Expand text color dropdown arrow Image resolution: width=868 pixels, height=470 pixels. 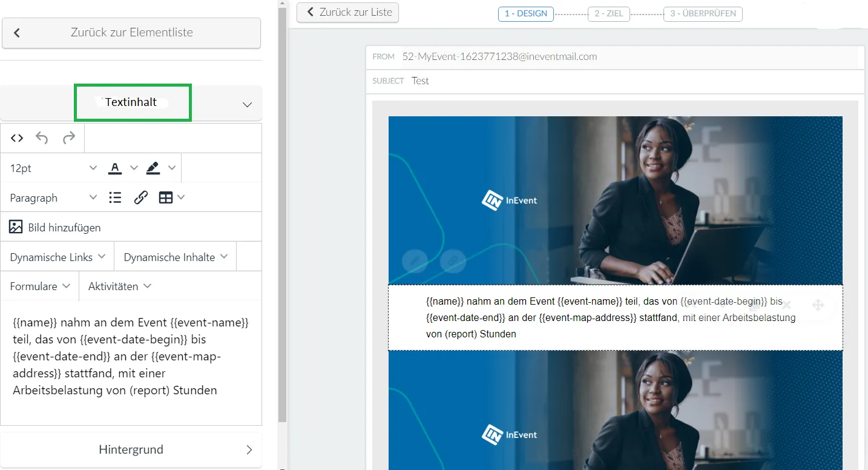click(x=134, y=168)
